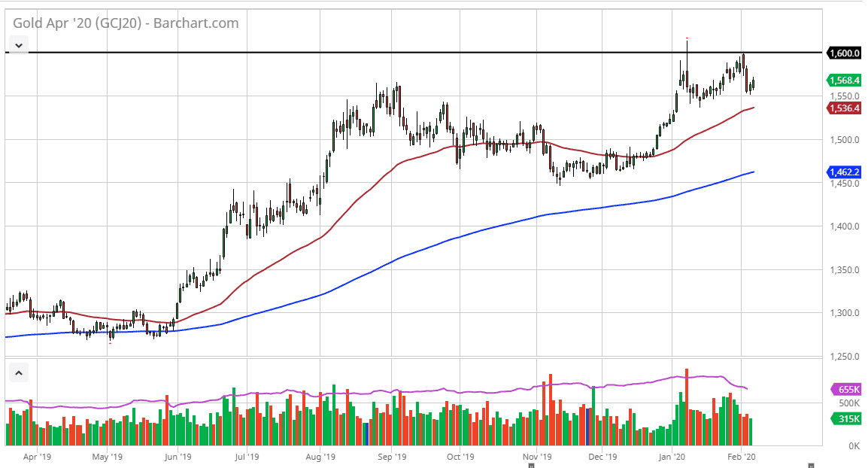868x468 pixels.
Task: Open Barchart.com from the chart title link
Action: click(x=194, y=23)
